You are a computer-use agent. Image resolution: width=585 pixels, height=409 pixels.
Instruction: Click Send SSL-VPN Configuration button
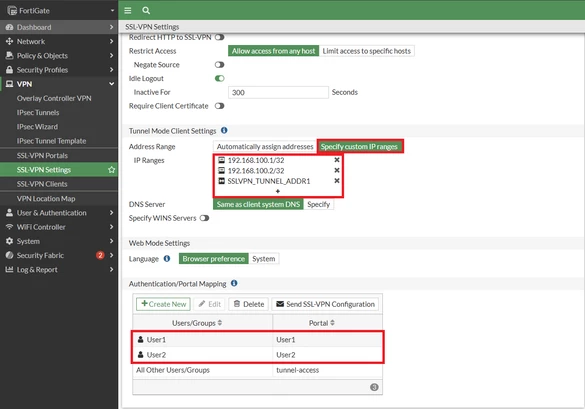point(325,304)
